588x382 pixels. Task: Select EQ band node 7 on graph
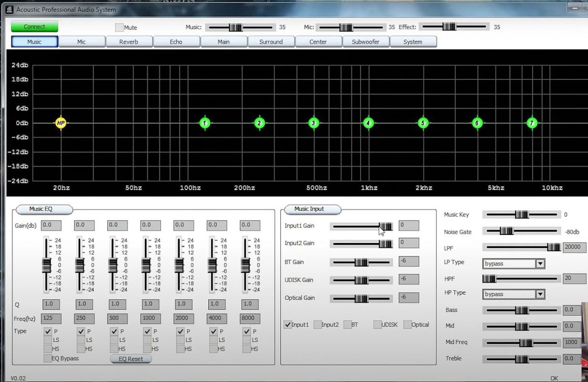pos(532,123)
